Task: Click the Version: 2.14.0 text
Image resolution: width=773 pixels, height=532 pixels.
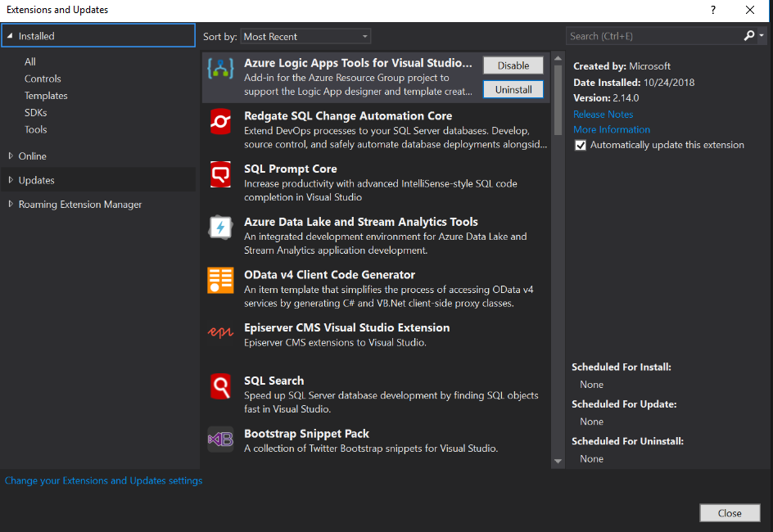Action: click(606, 98)
